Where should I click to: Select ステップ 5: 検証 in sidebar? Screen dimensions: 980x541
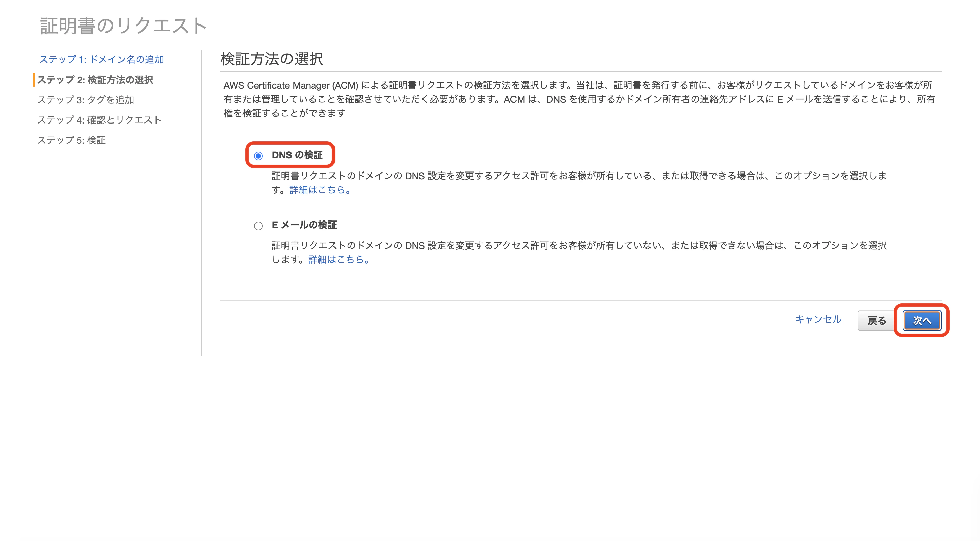[72, 140]
